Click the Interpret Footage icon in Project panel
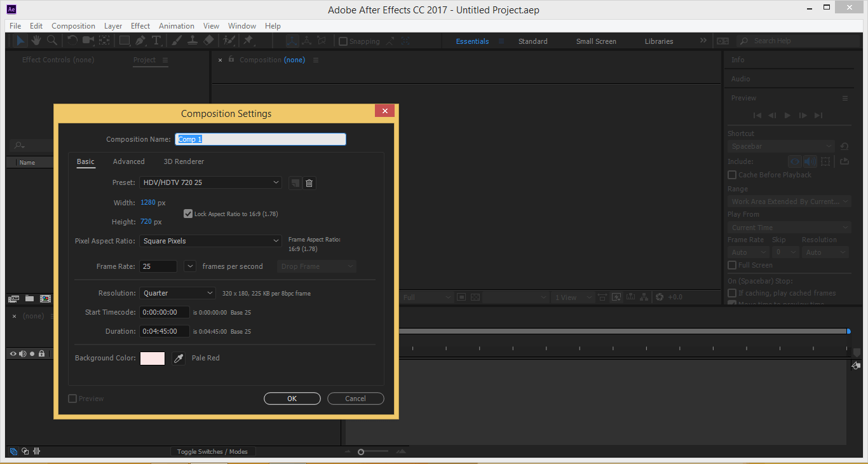 (13, 298)
